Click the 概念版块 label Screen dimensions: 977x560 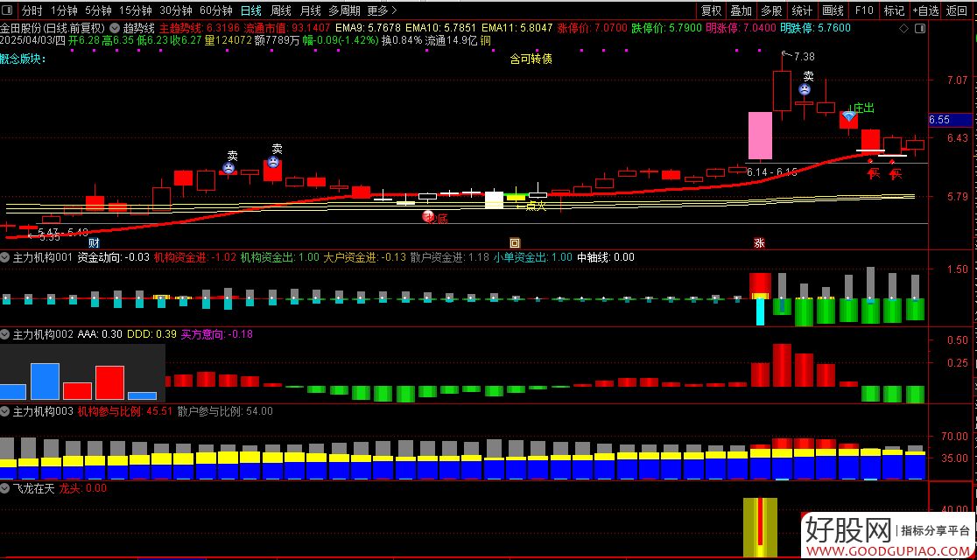click(23, 59)
